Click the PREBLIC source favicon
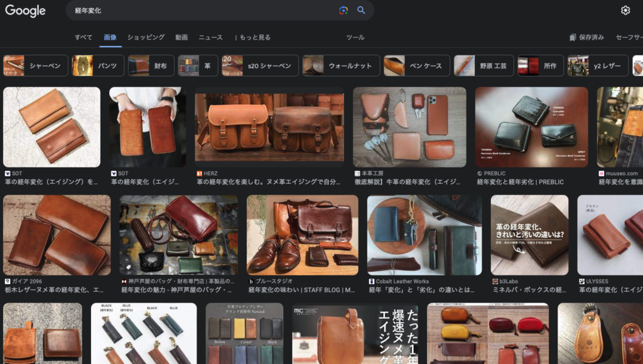643x364 pixels. pos(480,174)
